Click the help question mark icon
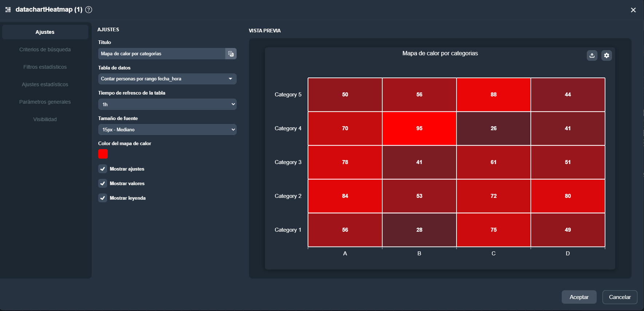The height and width of the screenshot is (311, 644). click(x=88, y=10)
